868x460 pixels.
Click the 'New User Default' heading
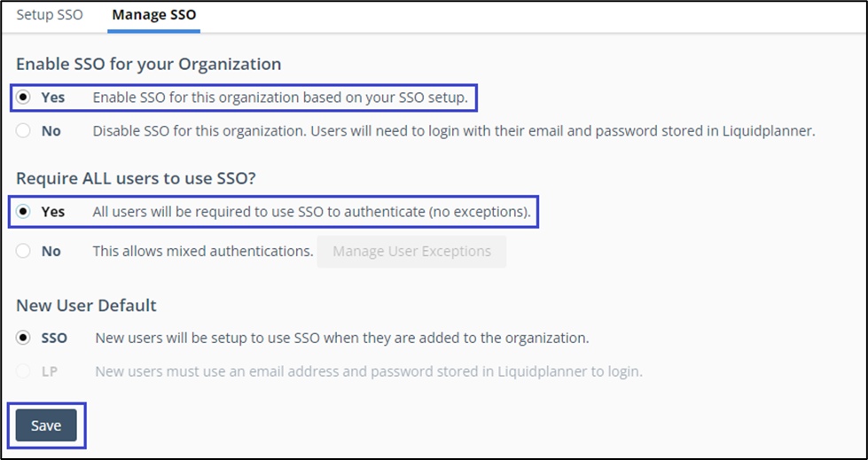[86, 306]
